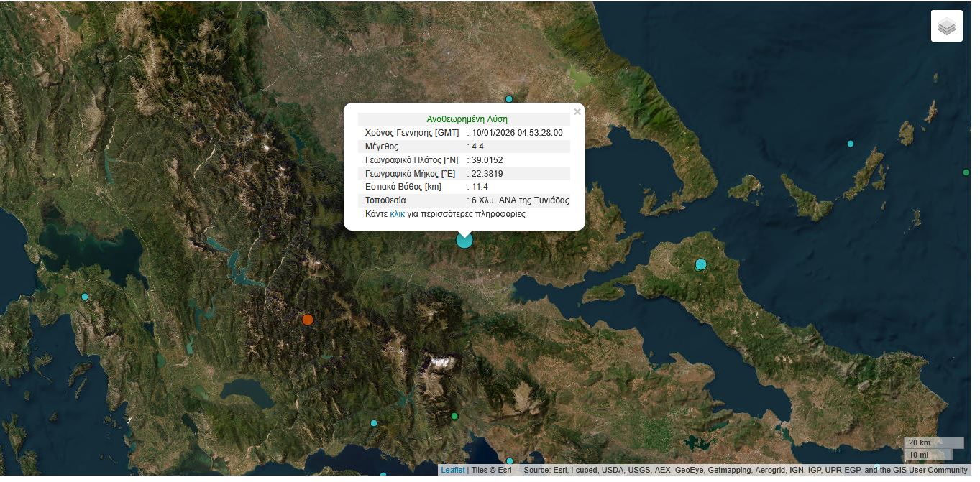Select the cyan marker on Evia island
The width and height of the screenshot is (980, 482).
tap(701, 264)
